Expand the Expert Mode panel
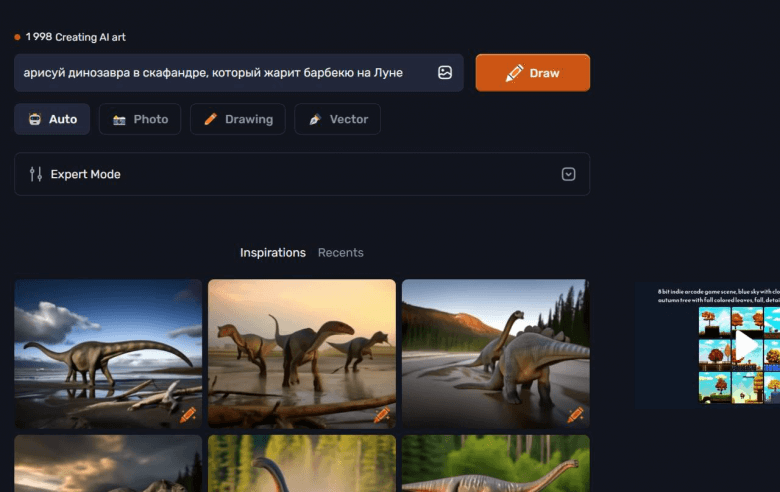The image size is (780, 492). tap(301, 174)
